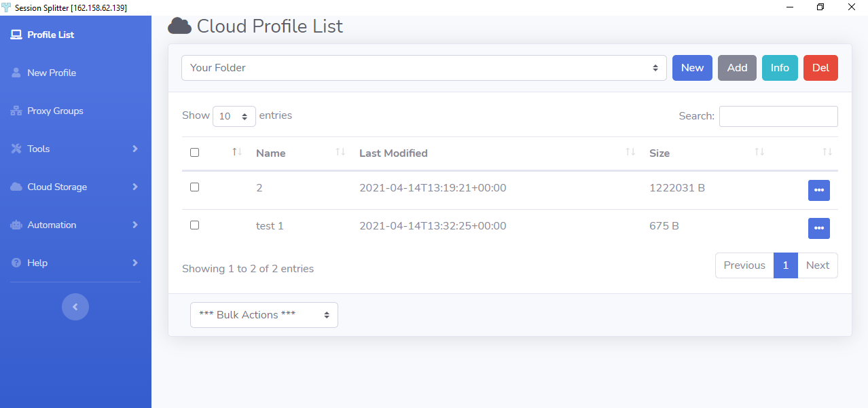Screen dimensions: 868x408
Task: Sort by Size column arrows
Action: (x=759, y=152)
